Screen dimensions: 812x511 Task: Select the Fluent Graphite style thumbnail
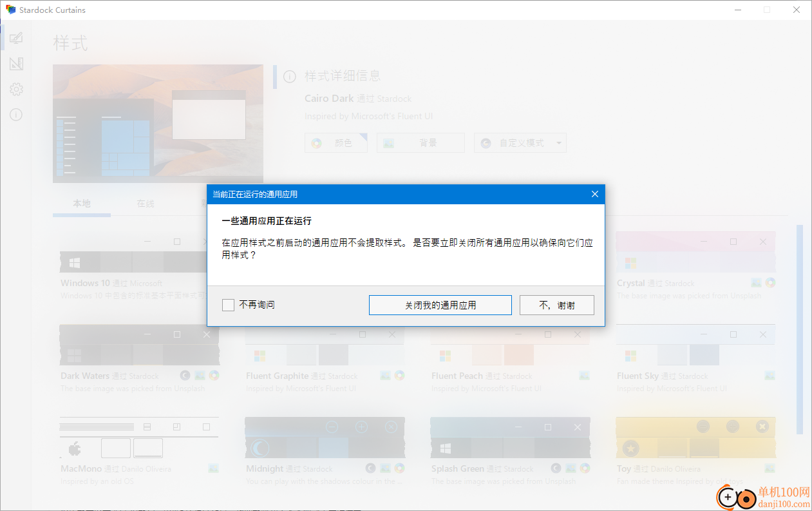(325, 345)
